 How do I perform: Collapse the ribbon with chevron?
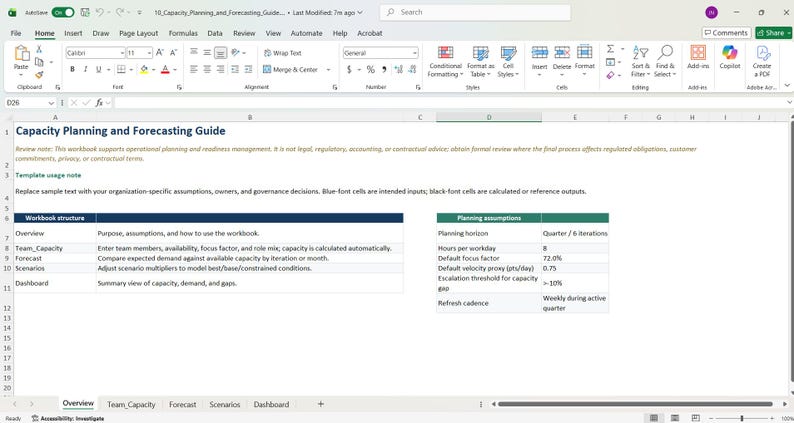tap(787, 85)
